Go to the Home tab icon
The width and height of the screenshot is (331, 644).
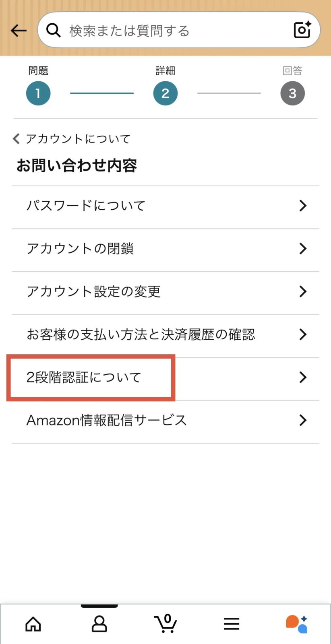(x=33, y=624)
